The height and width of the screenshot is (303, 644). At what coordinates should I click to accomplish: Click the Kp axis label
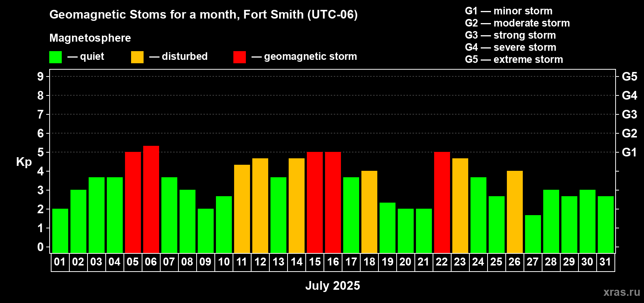24,162
